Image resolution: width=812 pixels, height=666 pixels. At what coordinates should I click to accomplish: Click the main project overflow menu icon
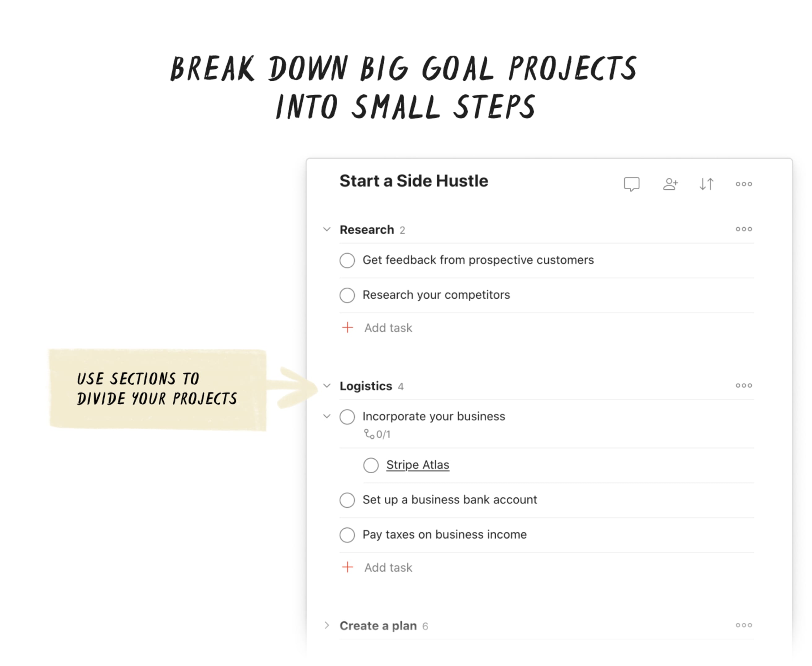click(x=743, y=183)
